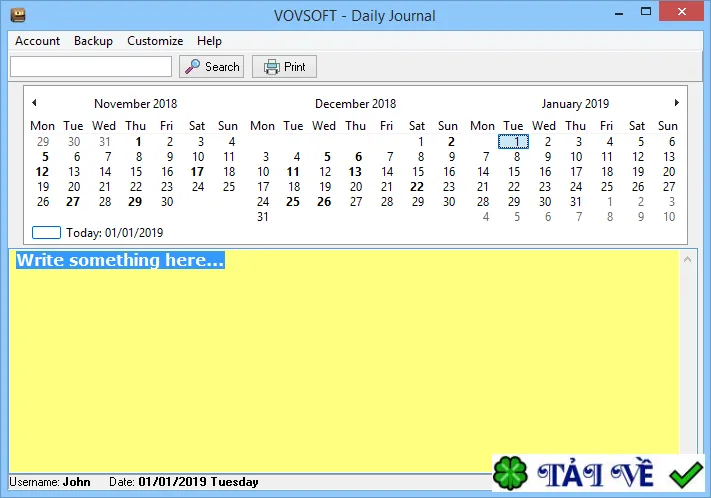The height and width of the screenshot is (498, 711).
Task: Click the December 2018 month header
Action: [x=356, y=104]
